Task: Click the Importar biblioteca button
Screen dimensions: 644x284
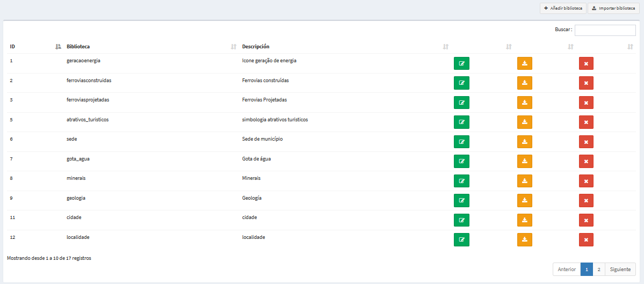Action: (613, 8)
